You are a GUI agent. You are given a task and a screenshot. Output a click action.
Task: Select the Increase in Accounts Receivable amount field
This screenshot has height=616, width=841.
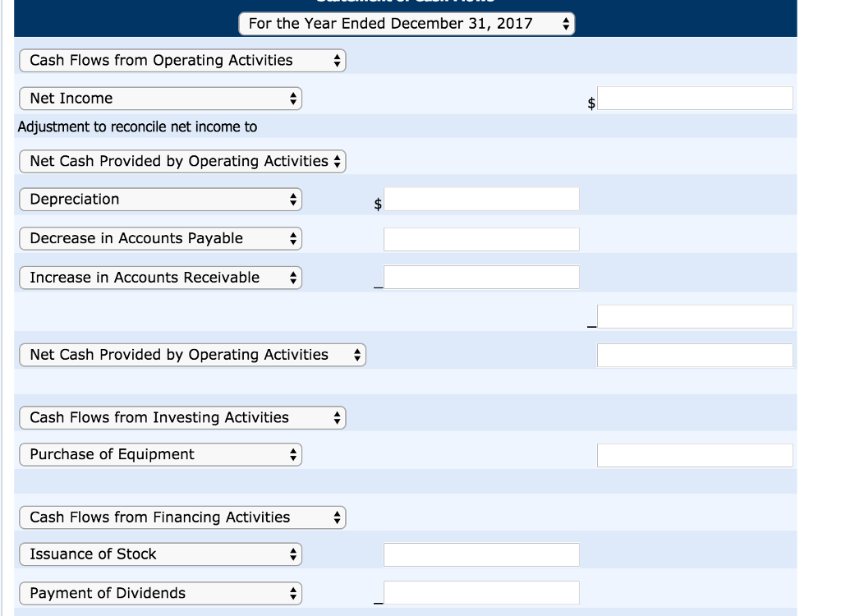click(481, 278)
